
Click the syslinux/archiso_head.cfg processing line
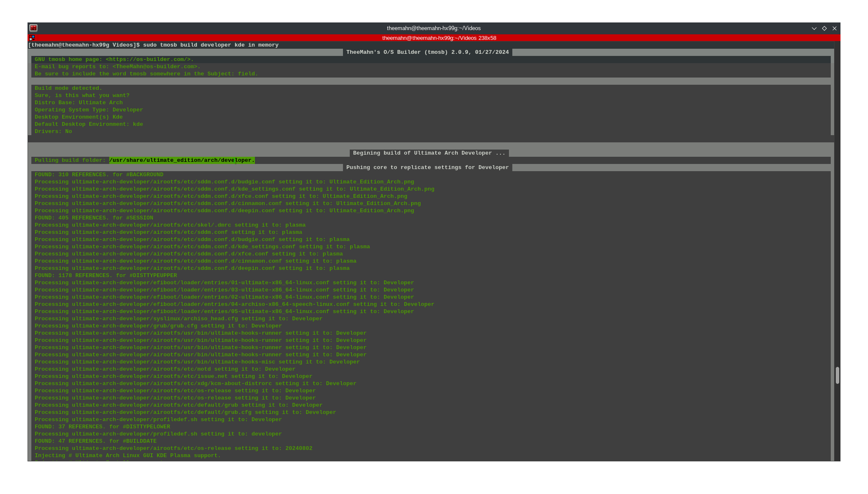pos(179,319)
